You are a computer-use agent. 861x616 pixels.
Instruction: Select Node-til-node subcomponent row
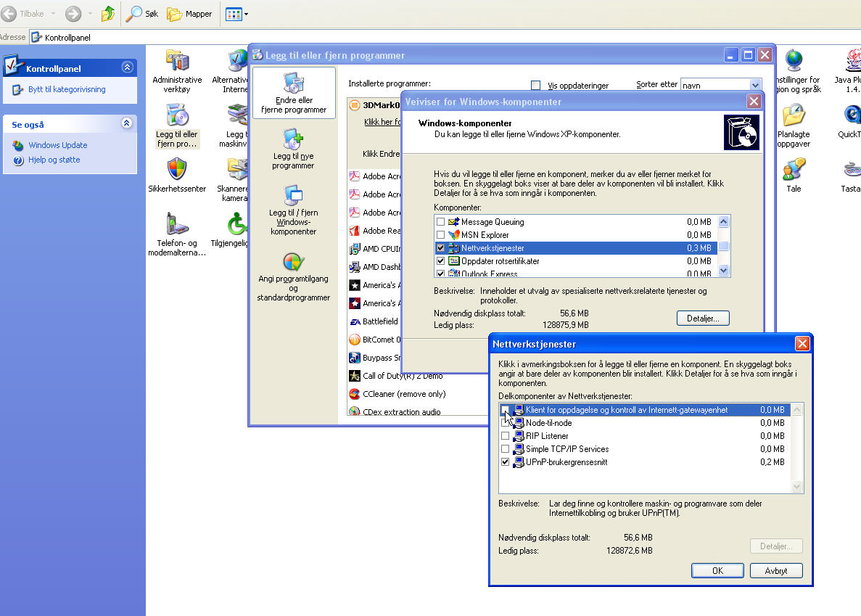tap(645, 423)
